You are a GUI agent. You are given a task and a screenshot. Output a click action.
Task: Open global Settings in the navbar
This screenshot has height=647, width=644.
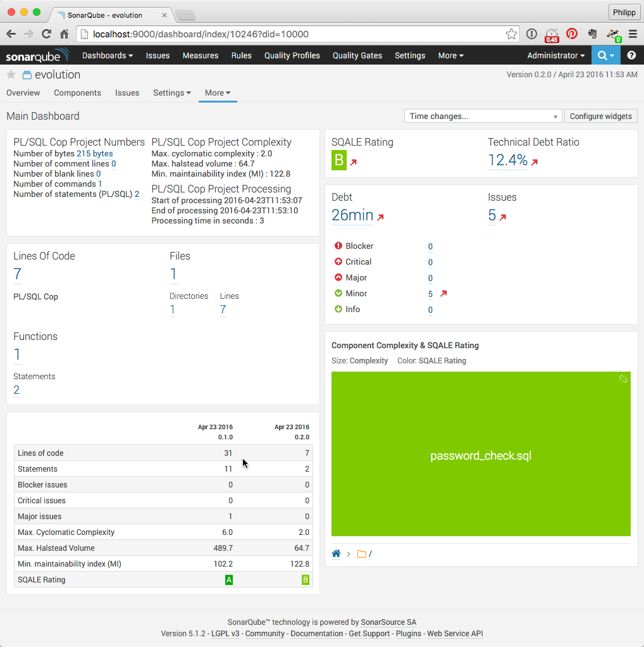pos(410,55)
